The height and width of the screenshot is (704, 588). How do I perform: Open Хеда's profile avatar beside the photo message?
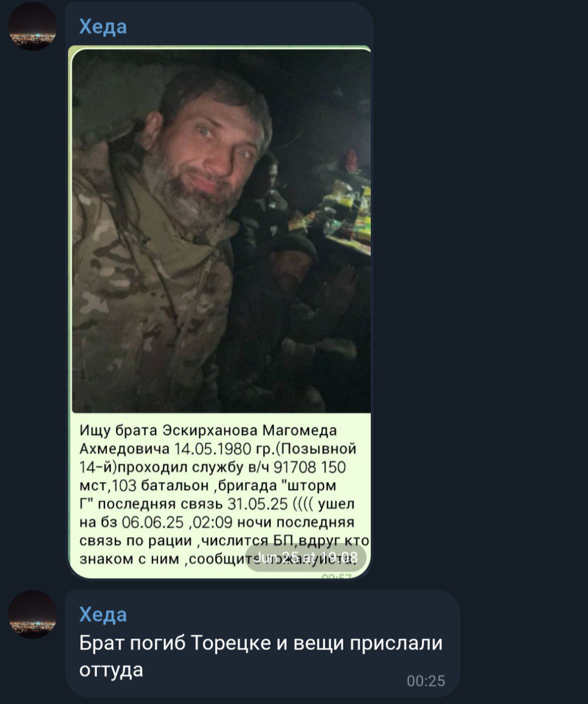coord(32,26)
